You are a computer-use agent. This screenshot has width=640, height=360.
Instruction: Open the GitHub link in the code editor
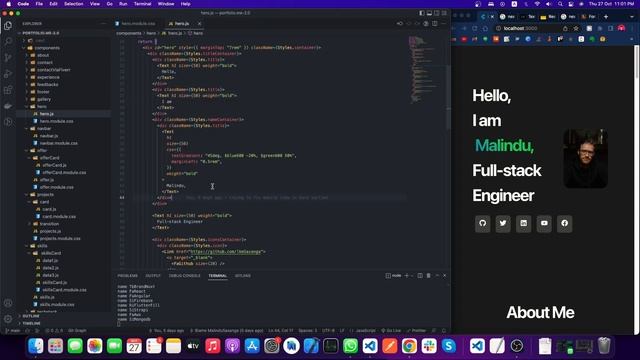tap(226, 252)
